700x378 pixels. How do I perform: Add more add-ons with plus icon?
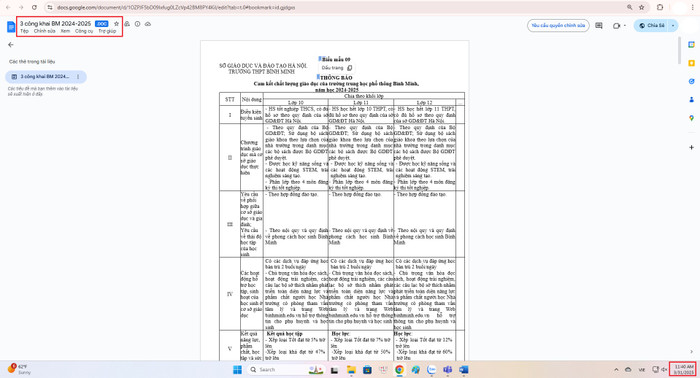[x=692, y=147]
